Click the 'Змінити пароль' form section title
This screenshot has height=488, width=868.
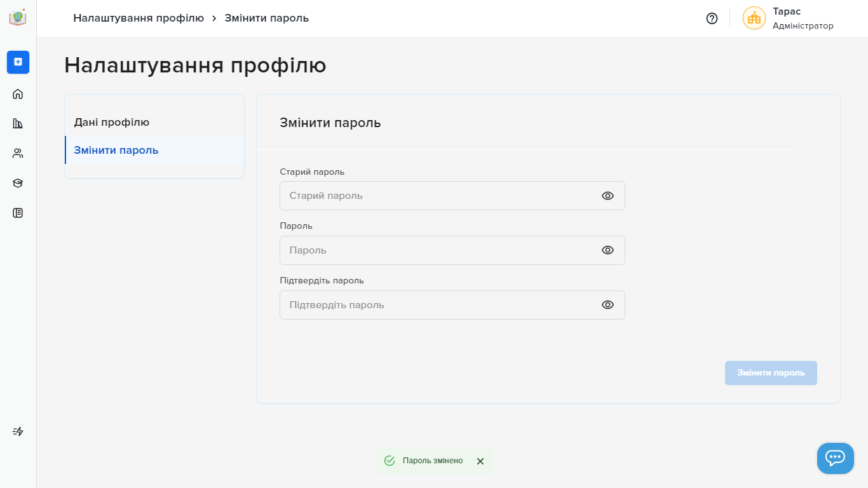pyautogui.click(x=330, y=123)
